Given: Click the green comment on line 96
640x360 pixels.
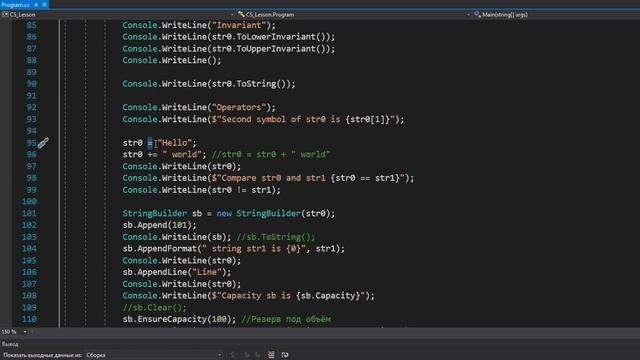Looking at the screenshot, I should point(271,154).
